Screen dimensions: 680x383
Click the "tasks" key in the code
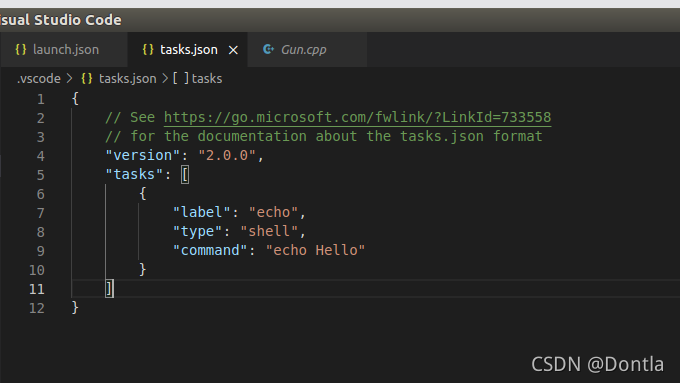134,174
